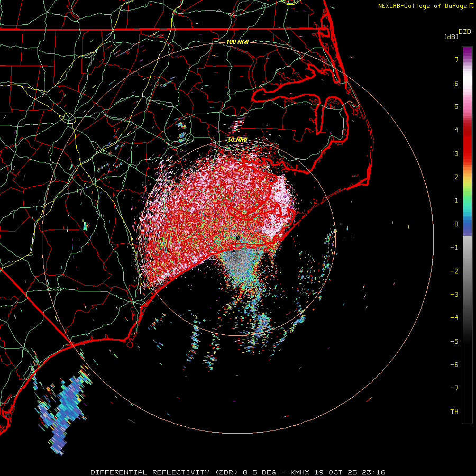
Task: Click the -5 dB legend value
Action: click(454, 342)
